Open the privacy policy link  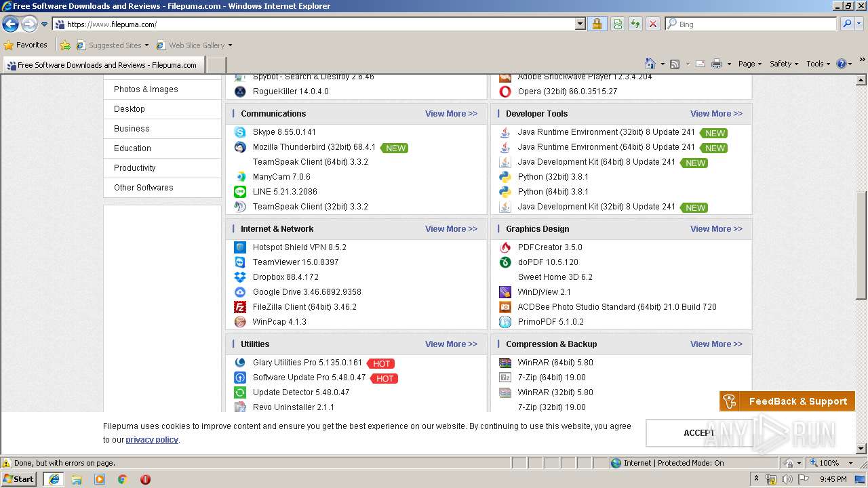(152, 440)
